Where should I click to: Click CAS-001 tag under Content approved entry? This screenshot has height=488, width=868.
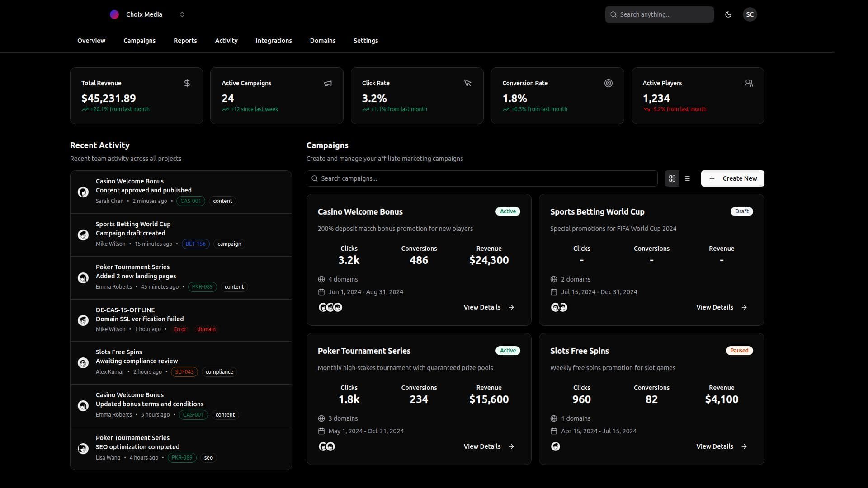pyautogui.click(x=191, y=201)
